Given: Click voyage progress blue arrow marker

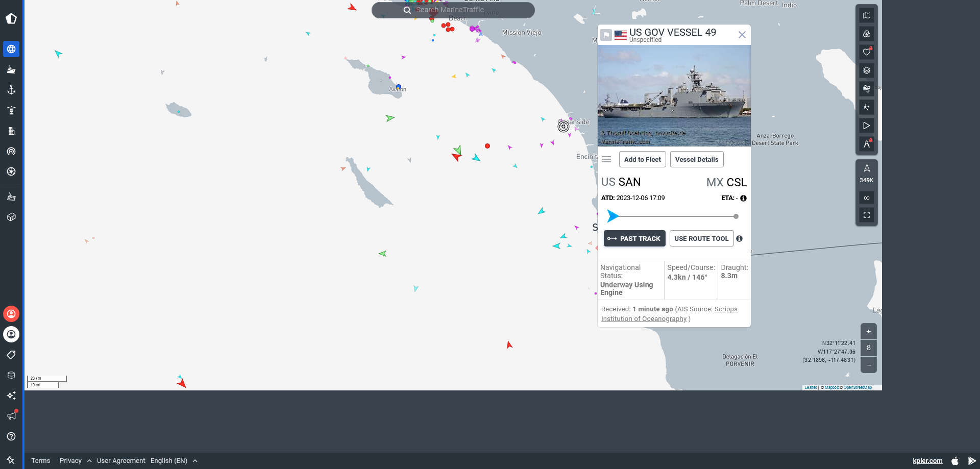Looking at the screenshot, I should point(612,216).
